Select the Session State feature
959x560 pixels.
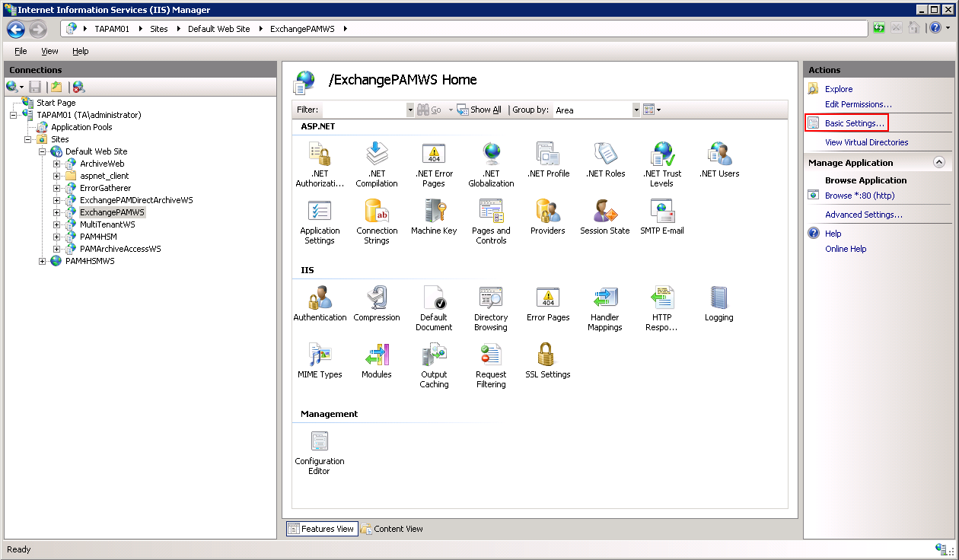click(x=604, y=212)
